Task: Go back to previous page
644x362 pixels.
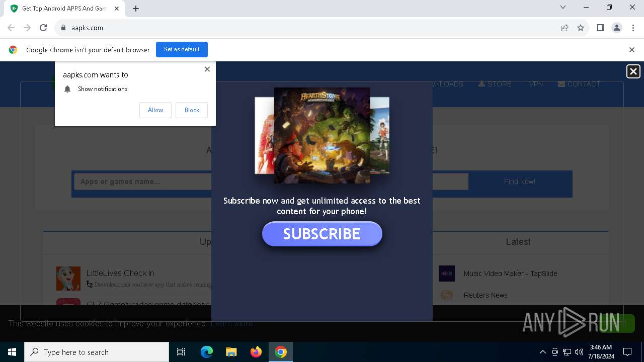Action: (x=11, y=28)
